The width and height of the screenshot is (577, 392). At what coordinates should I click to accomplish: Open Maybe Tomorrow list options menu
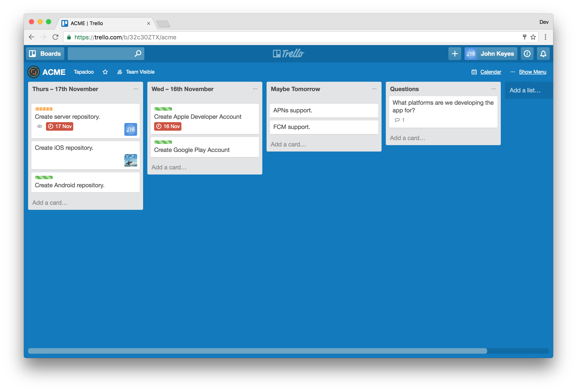[x=374, y=89]
